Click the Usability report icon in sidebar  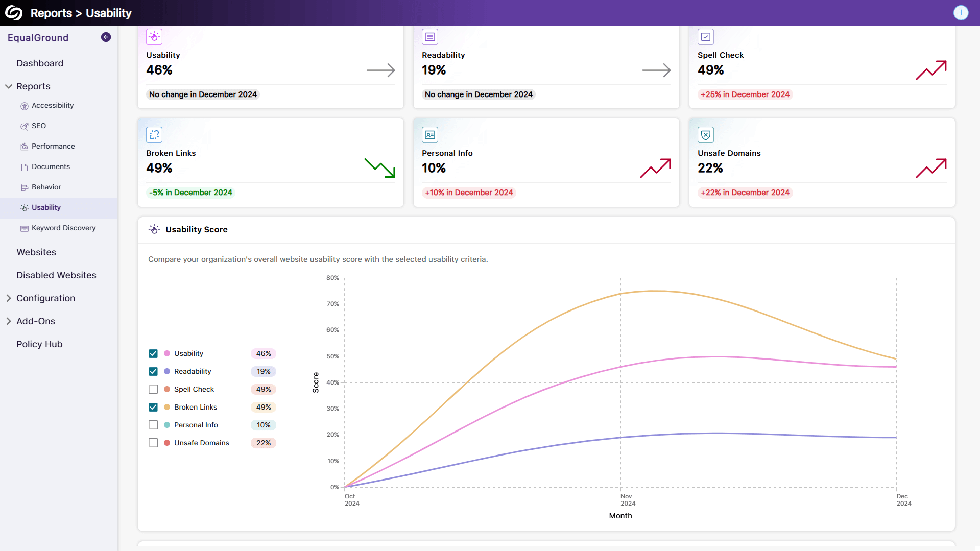[x=24, y=208]
